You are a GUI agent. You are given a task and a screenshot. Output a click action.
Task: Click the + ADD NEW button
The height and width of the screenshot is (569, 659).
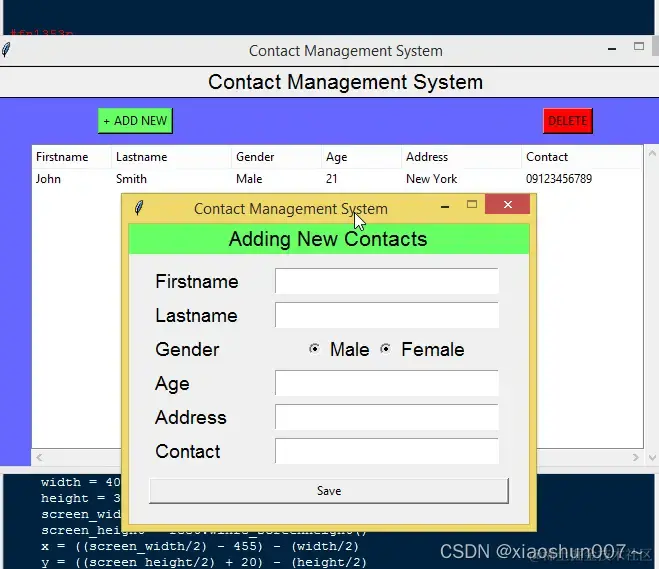pyautogui.click(x=135, y=121)
